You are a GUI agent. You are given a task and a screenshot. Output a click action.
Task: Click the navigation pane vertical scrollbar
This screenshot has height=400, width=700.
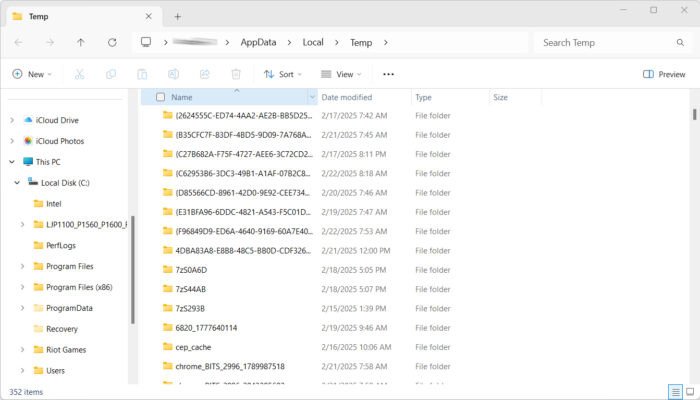click(x=133, y=270)
